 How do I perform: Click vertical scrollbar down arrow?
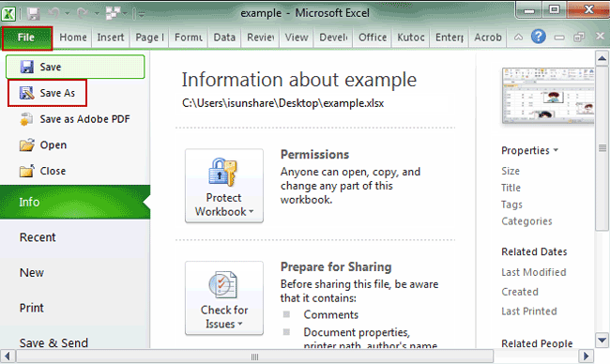point(602,341)
